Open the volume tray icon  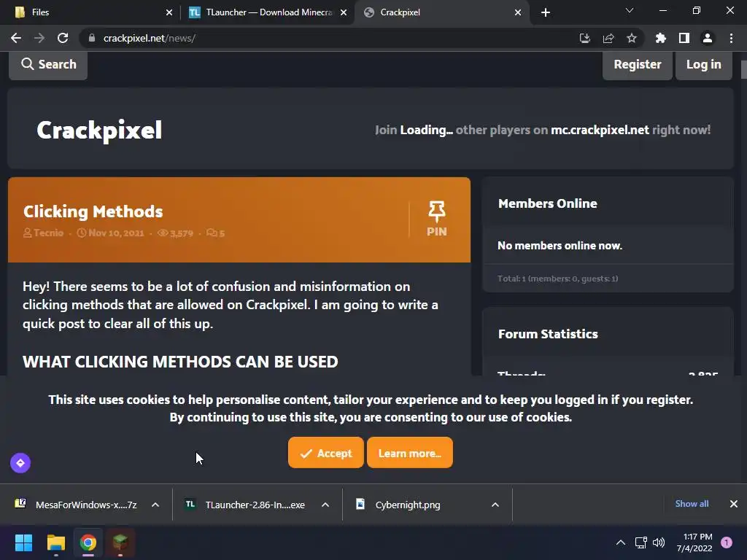(659, 542)
